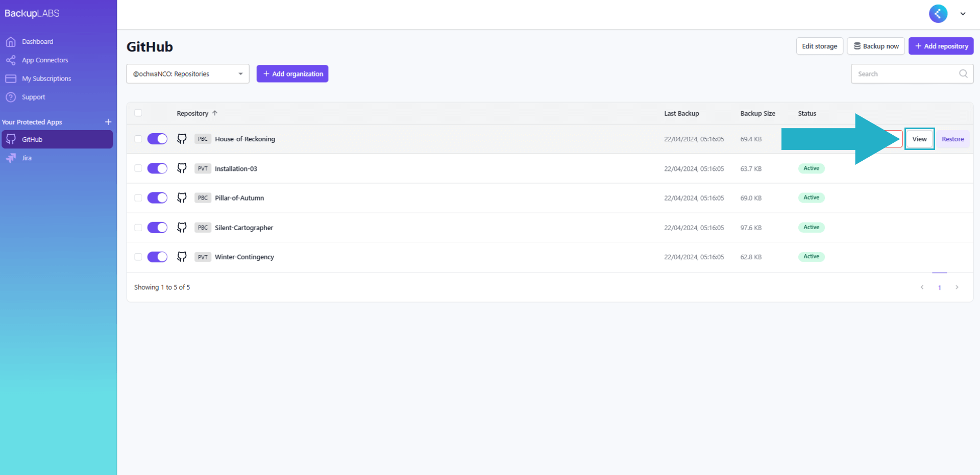
Task: Click the BackupLABS logo
Action: 32,14
